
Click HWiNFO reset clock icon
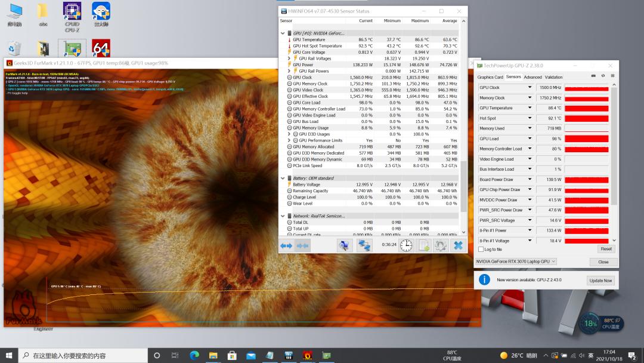tap(405, 245)
